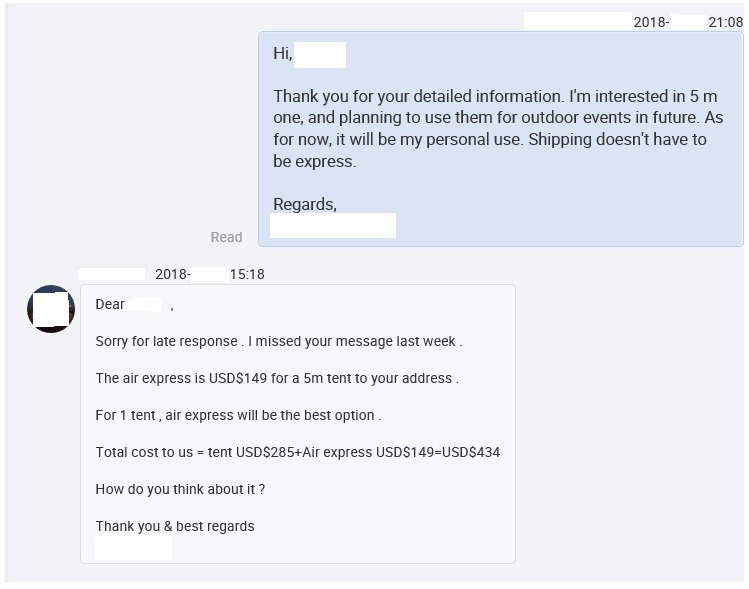This screenshot has height=589, width=749.
Task: Click the "2018-" date above the reply message
Action: tap(173, 274)
